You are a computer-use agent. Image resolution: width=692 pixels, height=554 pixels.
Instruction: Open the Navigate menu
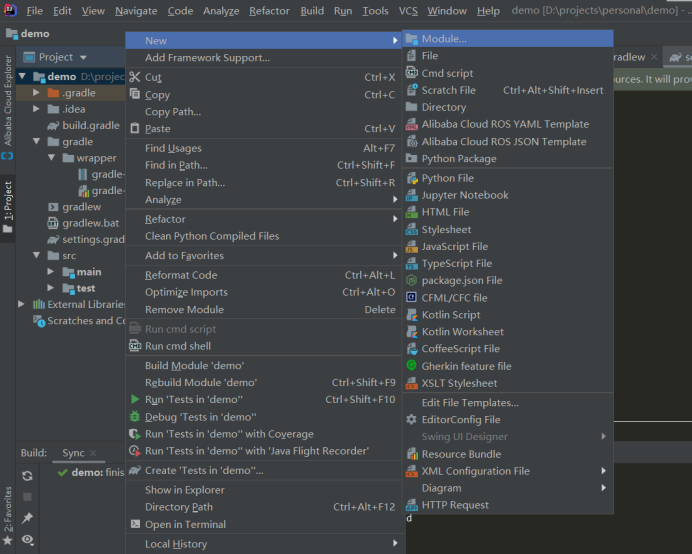[136, 11]
